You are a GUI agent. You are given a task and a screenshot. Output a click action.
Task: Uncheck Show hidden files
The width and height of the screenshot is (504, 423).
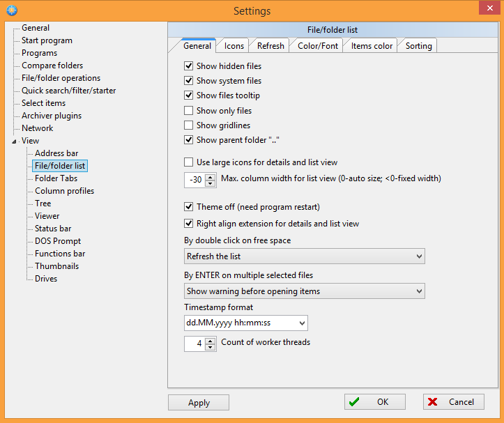(x=189, y=66)
